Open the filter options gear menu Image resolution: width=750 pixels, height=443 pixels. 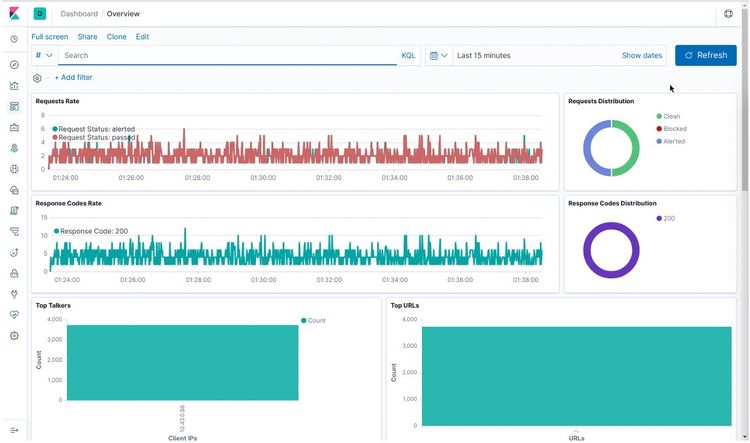coord(38,78)
